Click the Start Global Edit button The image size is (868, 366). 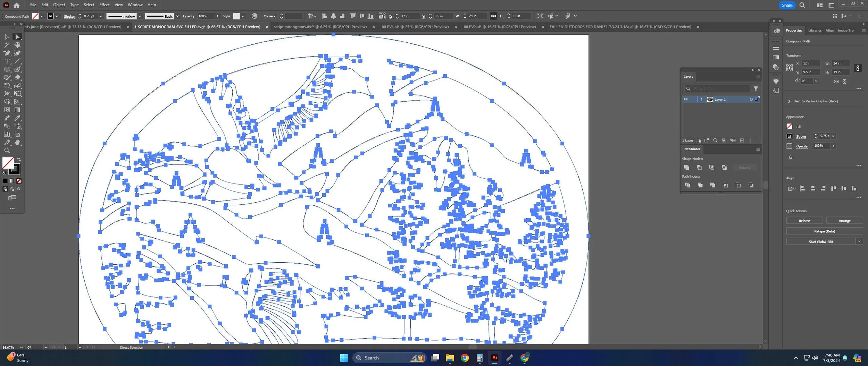tap(820, 241)
